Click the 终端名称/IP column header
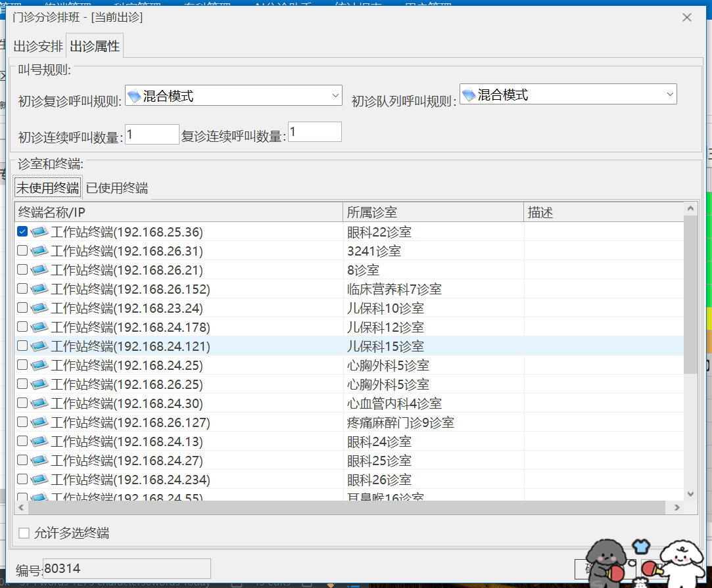This screenshot has width=712, height=588. [x=178, y=212]
